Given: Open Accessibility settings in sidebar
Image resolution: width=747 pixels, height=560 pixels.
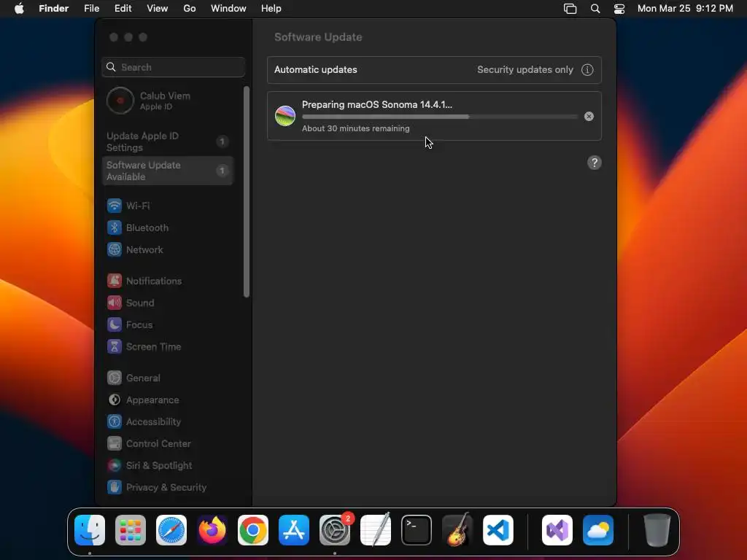Looking at the screenshot, I should (168, 422).
